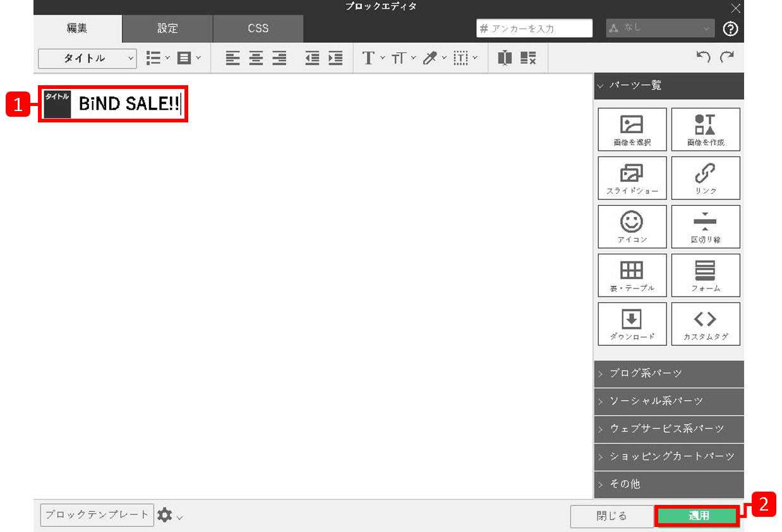Screen dimensions: 782x532
Task: Insert a カスタムタグ part
Action: pos(706,324)
